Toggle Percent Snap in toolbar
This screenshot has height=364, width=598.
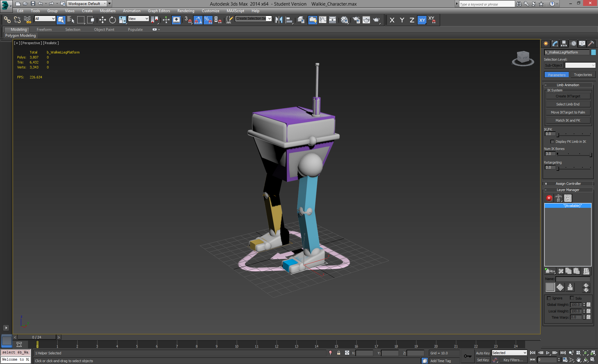pyautogui.click(x=208, y=20)
